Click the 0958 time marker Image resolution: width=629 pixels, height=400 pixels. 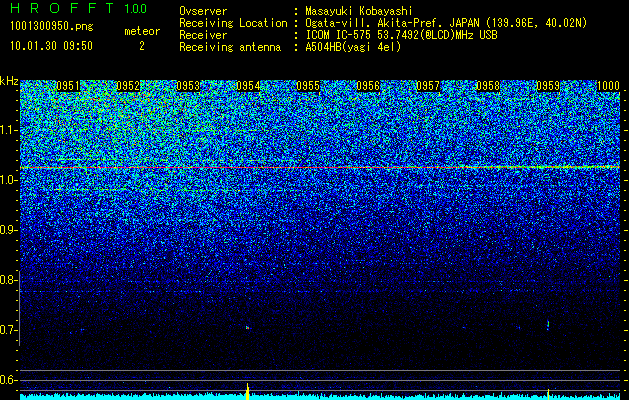pyautogui.click(x=488, y=86)
